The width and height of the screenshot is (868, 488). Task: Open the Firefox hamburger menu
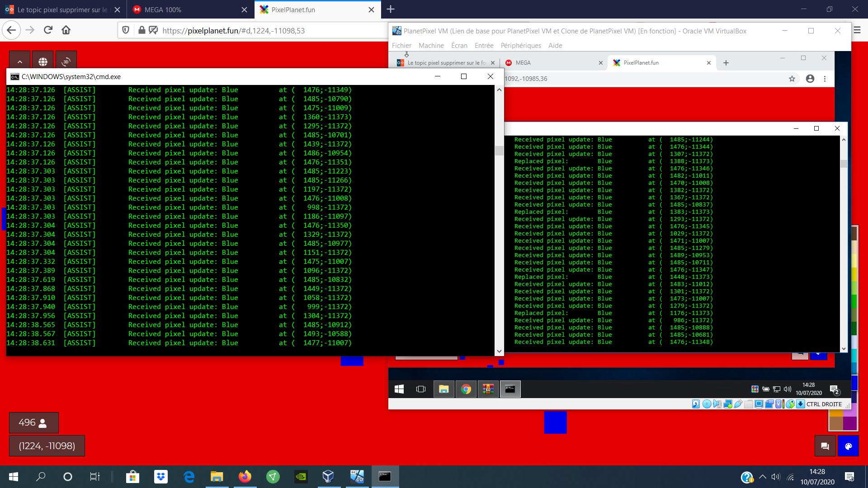(x=857, y=30)
